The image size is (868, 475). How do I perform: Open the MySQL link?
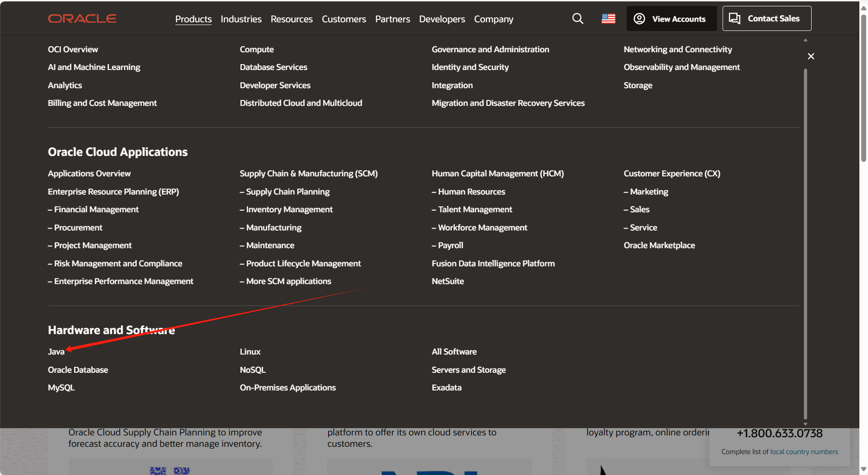(61, 388)
